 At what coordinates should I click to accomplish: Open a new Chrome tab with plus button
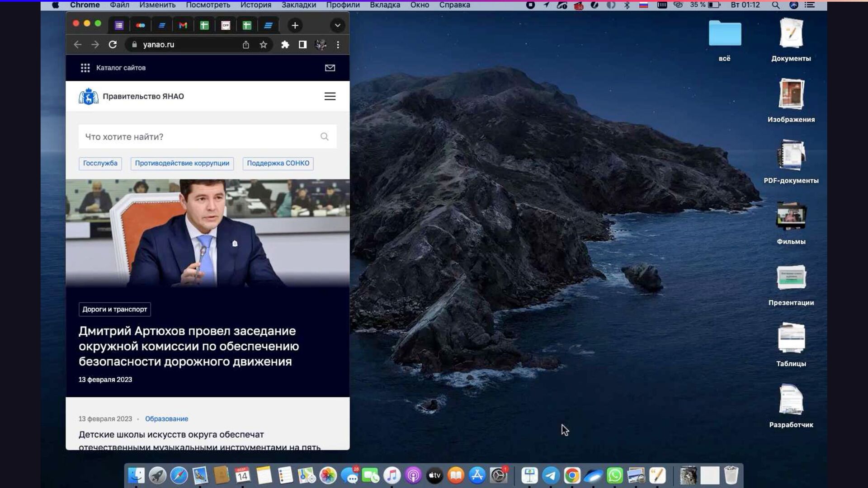point(295,25)
